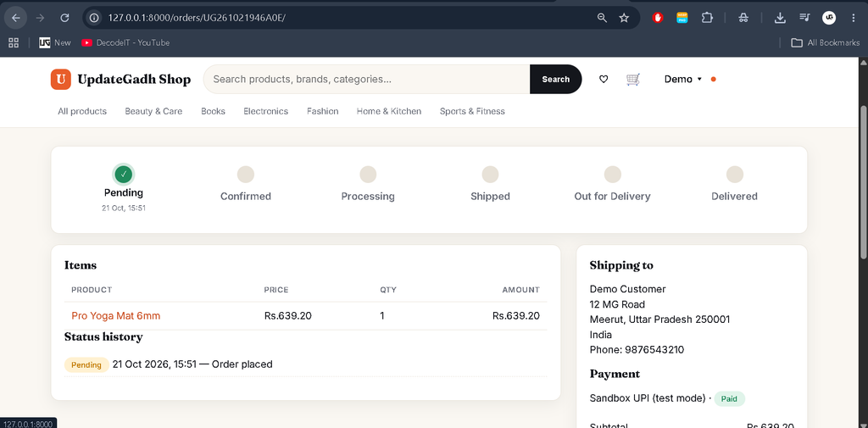Click the Rs.639.20 amount cell
Image resolution: width=868 pixels, height=428 pixels.
pos(516,315)
